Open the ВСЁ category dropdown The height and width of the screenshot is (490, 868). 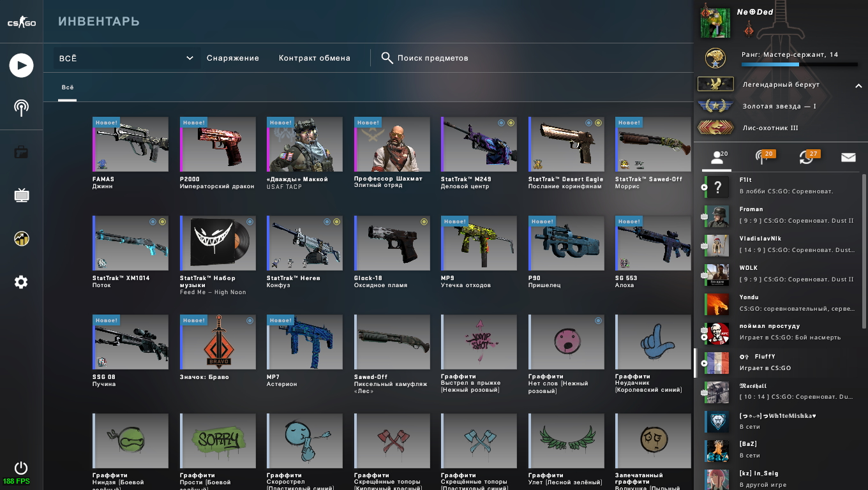(126, 58)
